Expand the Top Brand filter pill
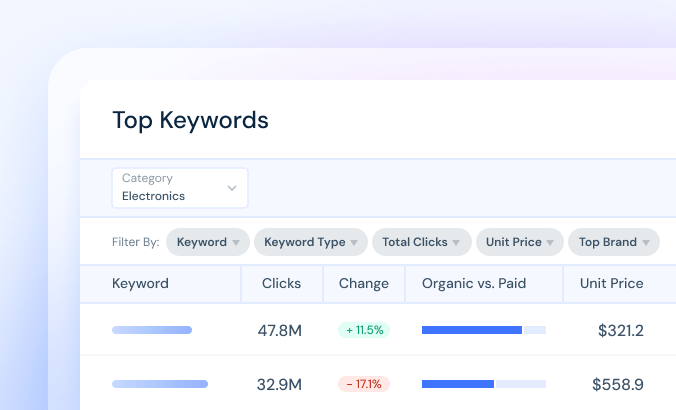Image resolution: width=676 pixels, height=410 pixels. (614, 242)
